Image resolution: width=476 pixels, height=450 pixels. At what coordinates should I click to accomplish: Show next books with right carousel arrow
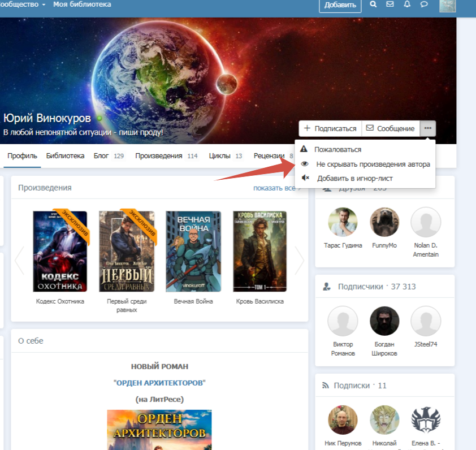tap(299, 261)
